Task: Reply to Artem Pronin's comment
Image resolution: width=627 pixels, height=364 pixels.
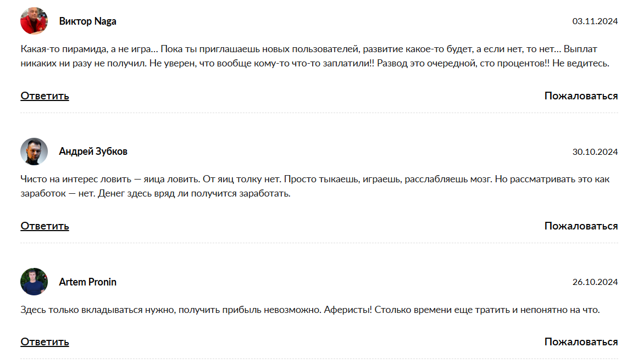Action: (x=45, y=342)
